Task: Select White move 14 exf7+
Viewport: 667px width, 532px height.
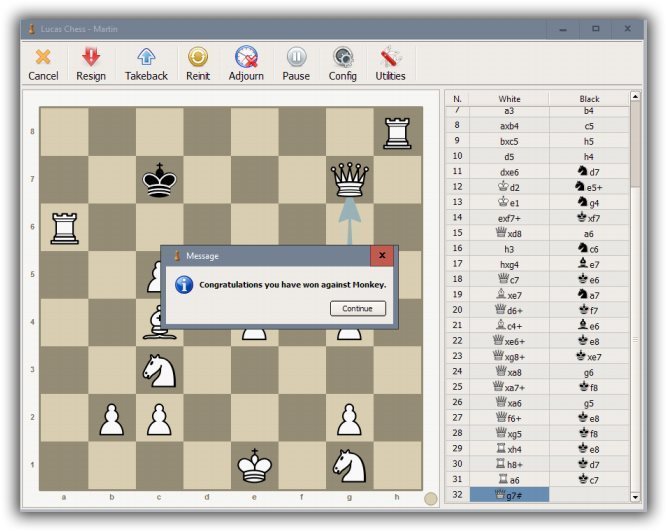Action: [509, 218]
